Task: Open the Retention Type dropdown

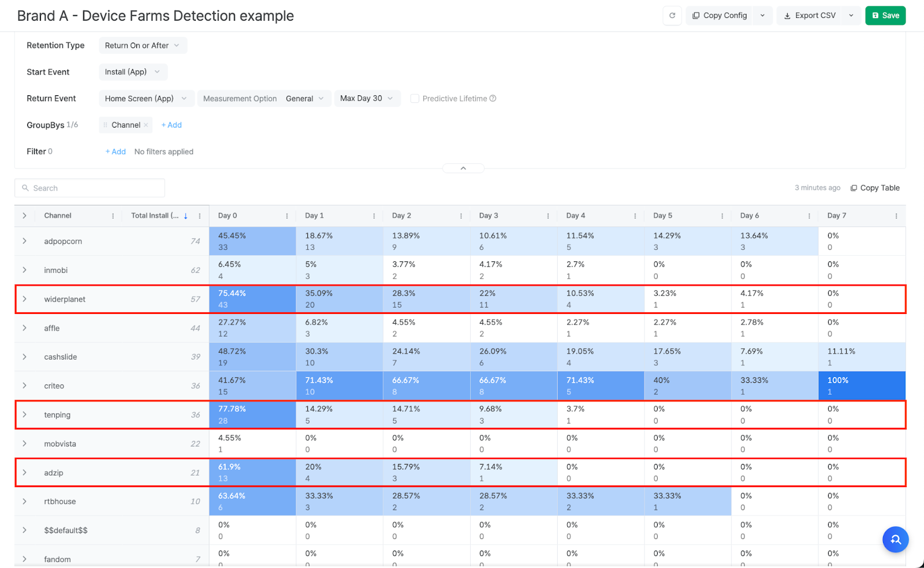Action: coord(143,46)
